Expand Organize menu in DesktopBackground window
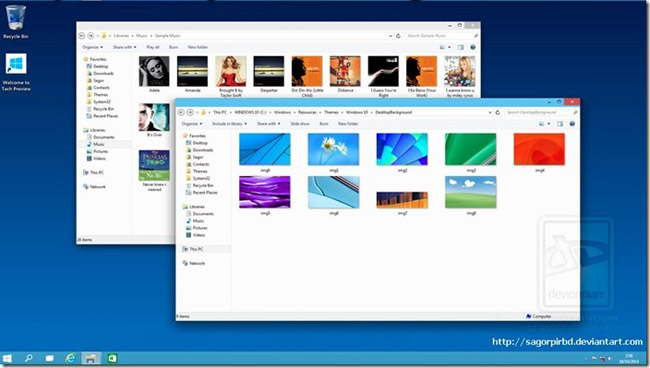The height and width of the screenshot is (368, 650). (192, 124)
